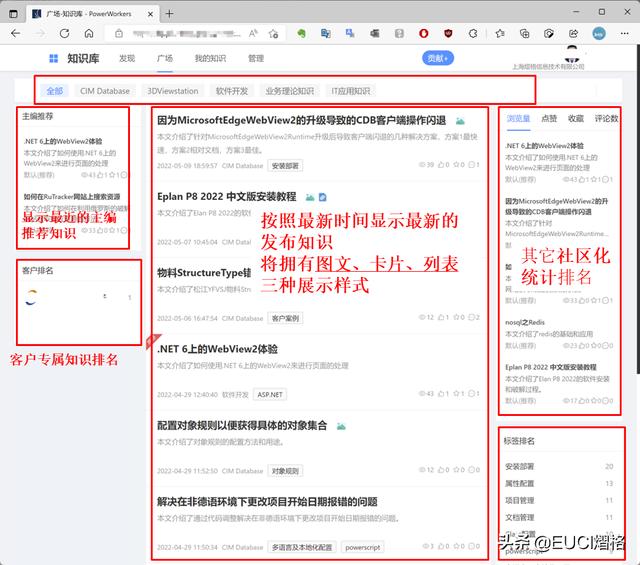Select the 软件开发 category filter
Image resolution: width=640 pixels, height=565 pixels.
pos(232,91)
